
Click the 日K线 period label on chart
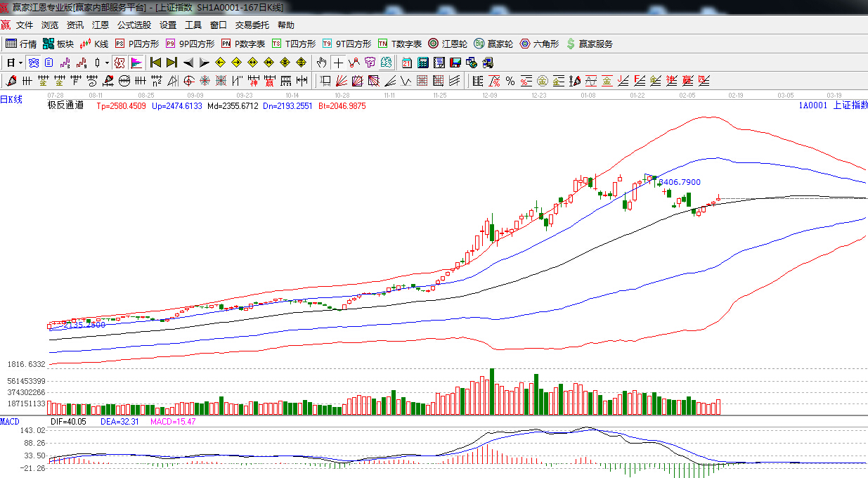11,100
